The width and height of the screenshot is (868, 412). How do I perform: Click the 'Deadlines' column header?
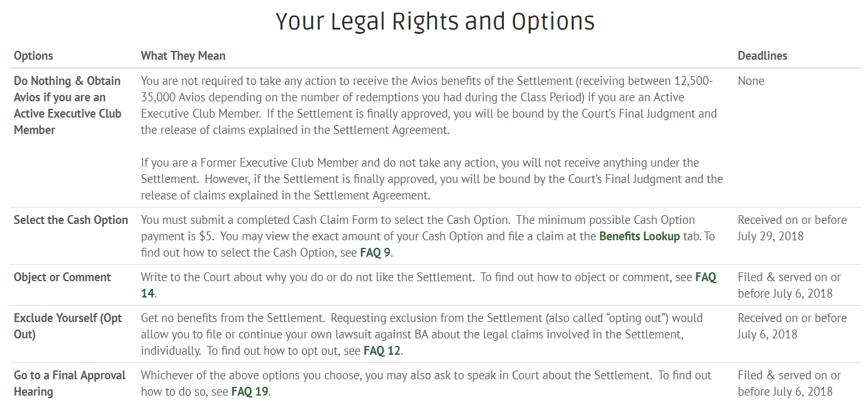point(762,55)
